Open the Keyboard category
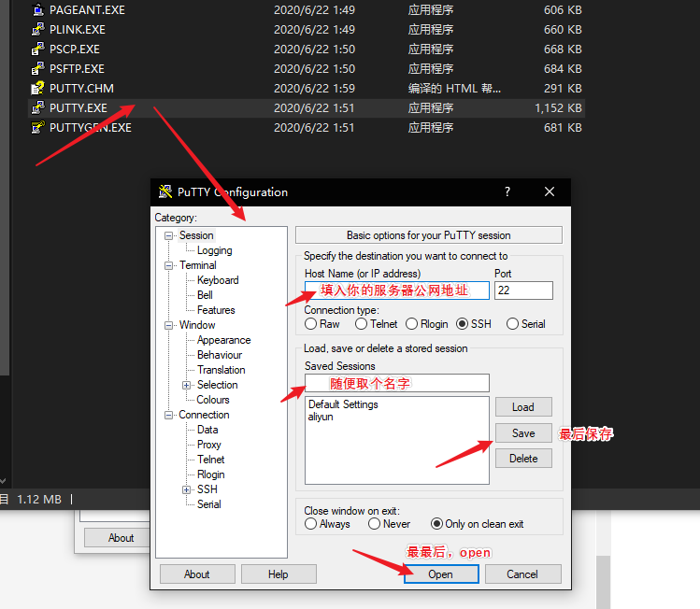 coord(218,280)
